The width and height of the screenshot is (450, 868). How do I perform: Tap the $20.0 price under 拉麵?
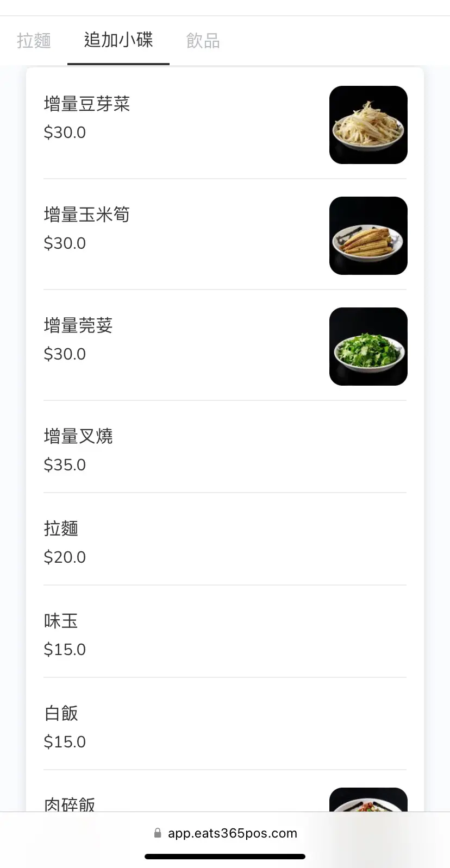tap(65, 557)
